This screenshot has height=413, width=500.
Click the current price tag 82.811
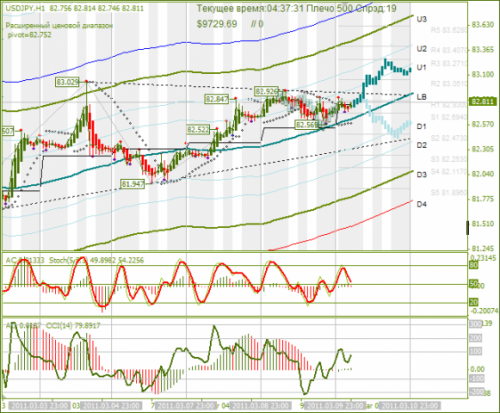coord(483,101)
